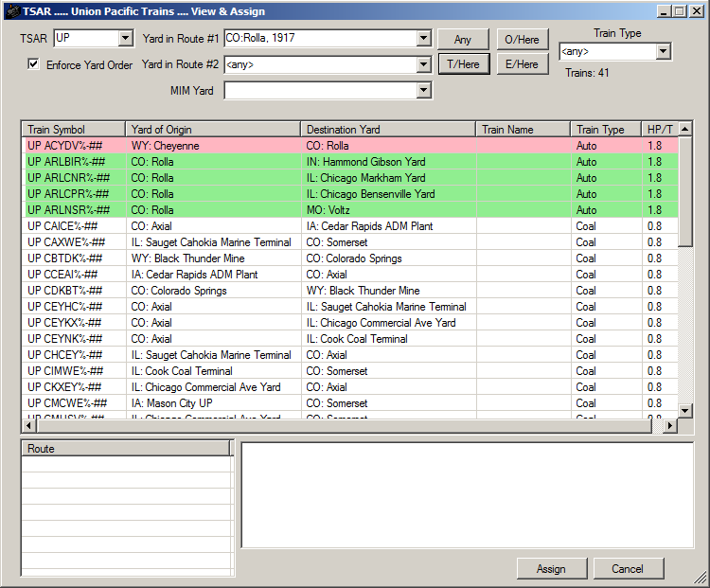Click the Train Name column header

(523, 130)
